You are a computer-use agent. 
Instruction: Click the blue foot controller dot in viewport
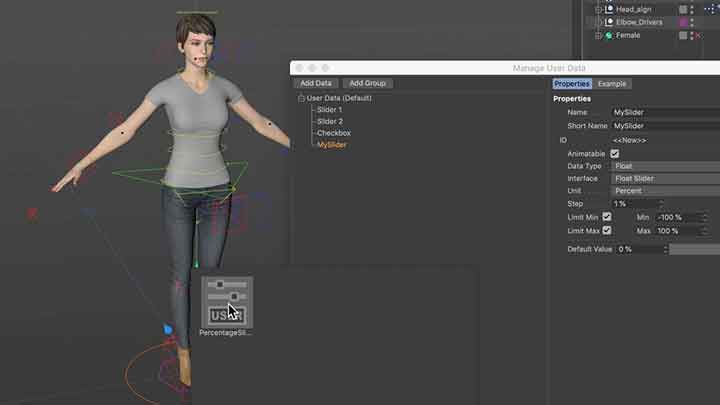coord(168,329)
